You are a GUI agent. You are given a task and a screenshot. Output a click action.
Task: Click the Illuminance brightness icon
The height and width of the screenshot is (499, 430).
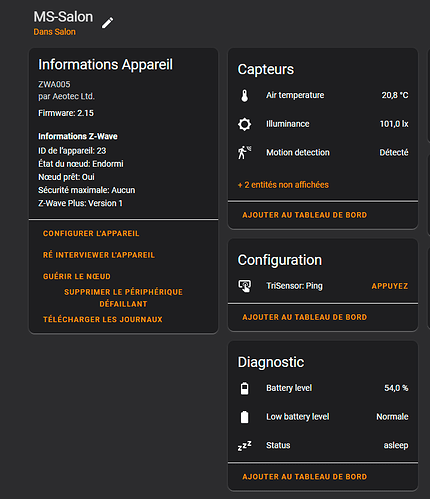(245, 124)
